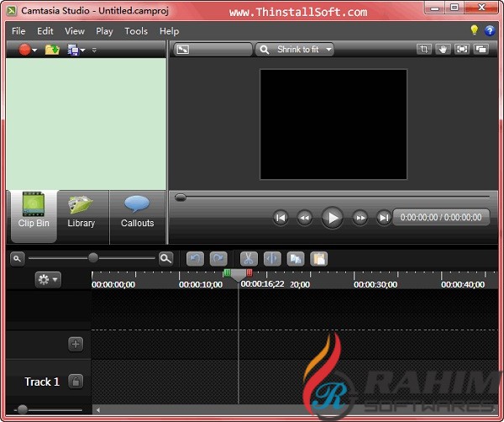
Task: Open the Help menu
Action: click(x=169, y=31)
